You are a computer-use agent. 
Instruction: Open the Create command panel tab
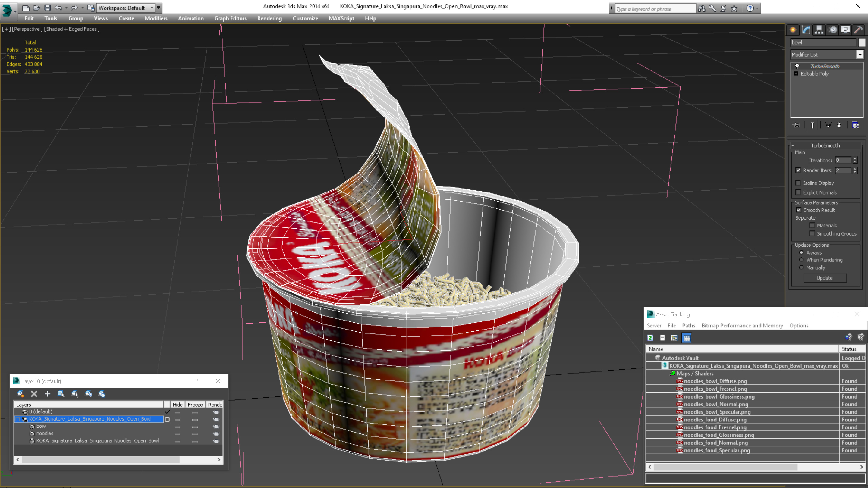click(x=793, y=30)
